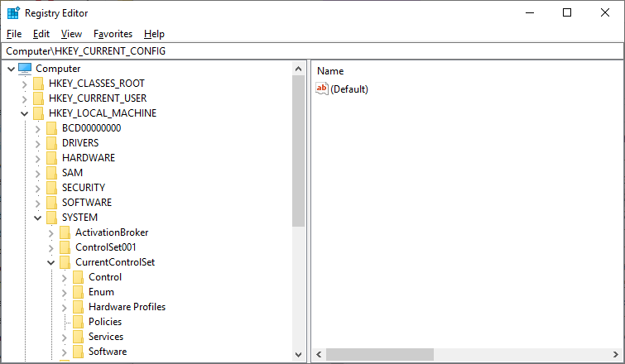Image resolution: width=625 pixels, height=364 pixels.
Task: Expand the HKEY_CLASSES_ROOT key
Action: 24,84
